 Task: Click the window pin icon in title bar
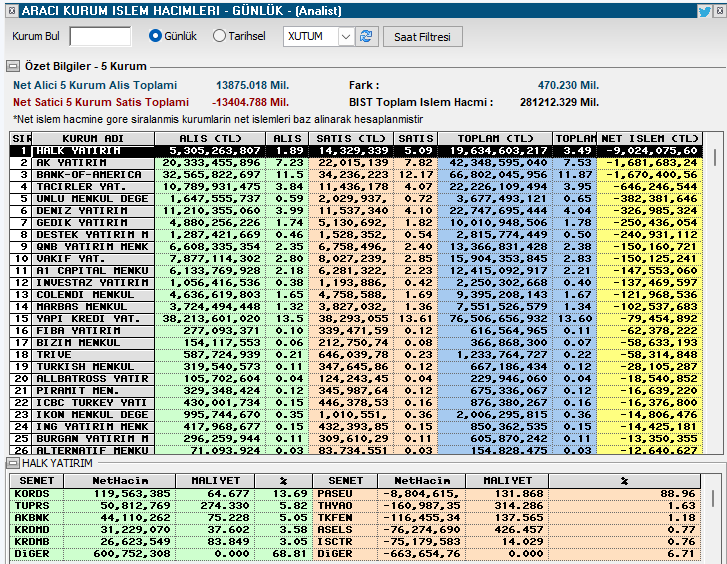(x=13, y=11)
